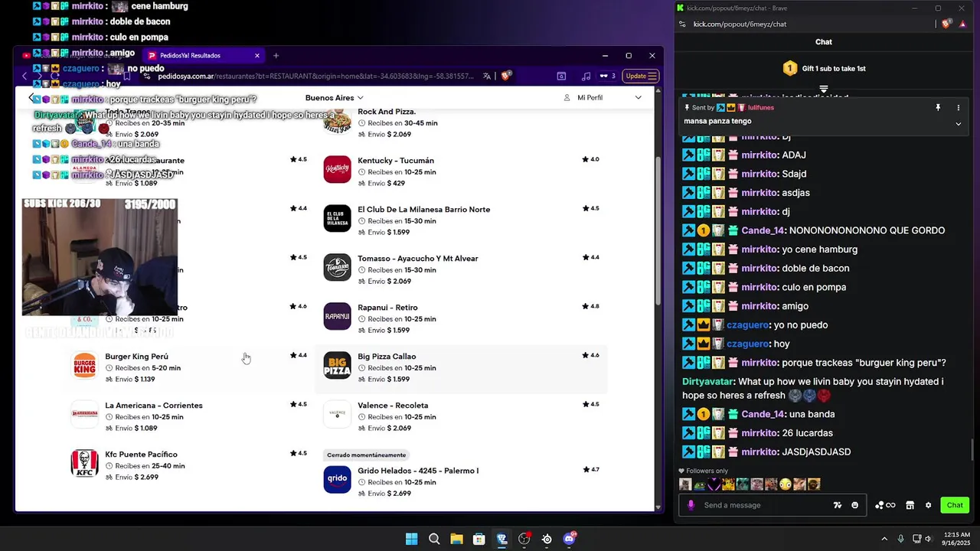980x551 pixels.
Task: Click the La Americana restaurant logo
Action: coord(85,415)
